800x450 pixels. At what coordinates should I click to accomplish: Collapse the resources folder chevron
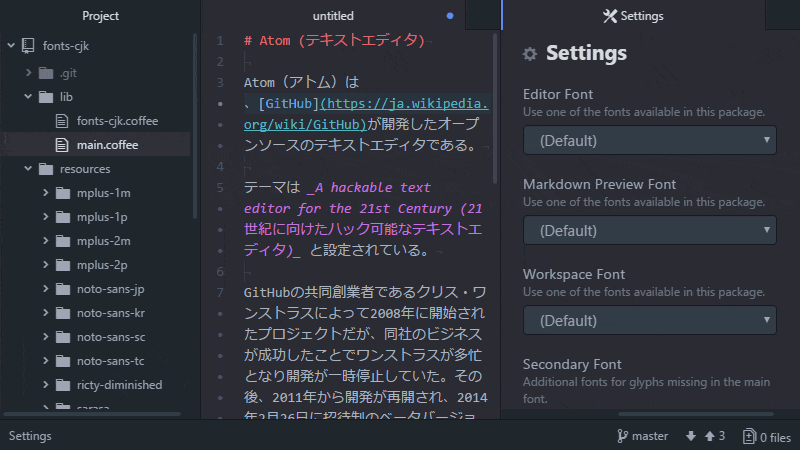pos(28,168)
